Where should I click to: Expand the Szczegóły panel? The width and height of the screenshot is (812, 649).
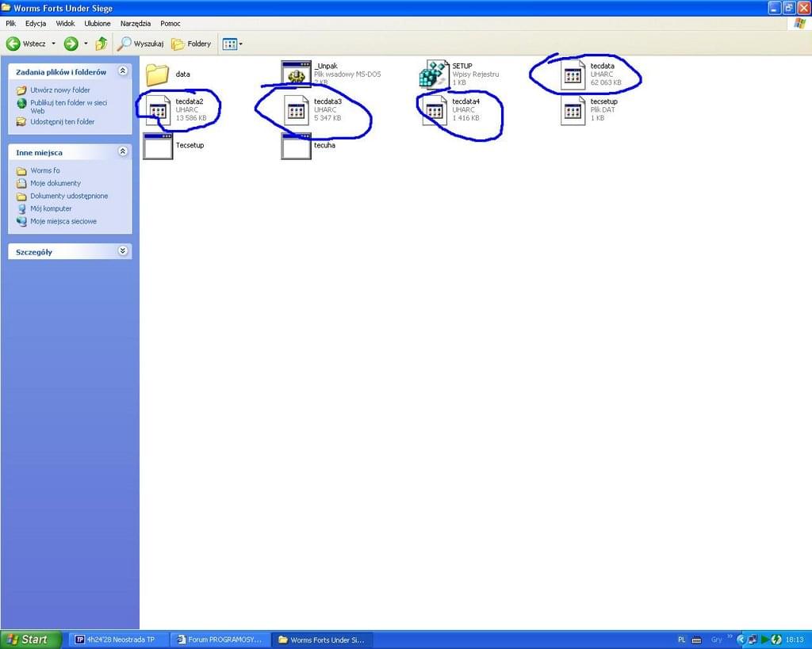tap(123, 251)
